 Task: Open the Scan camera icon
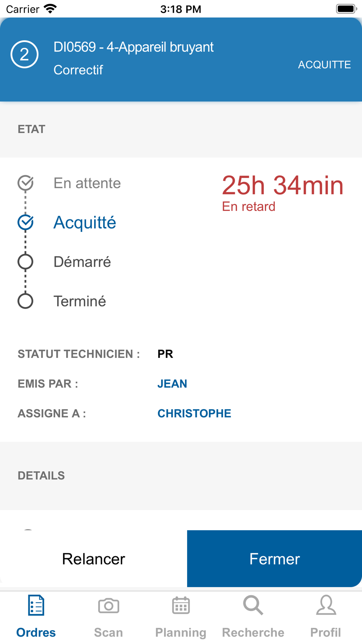tap(108, 606)
